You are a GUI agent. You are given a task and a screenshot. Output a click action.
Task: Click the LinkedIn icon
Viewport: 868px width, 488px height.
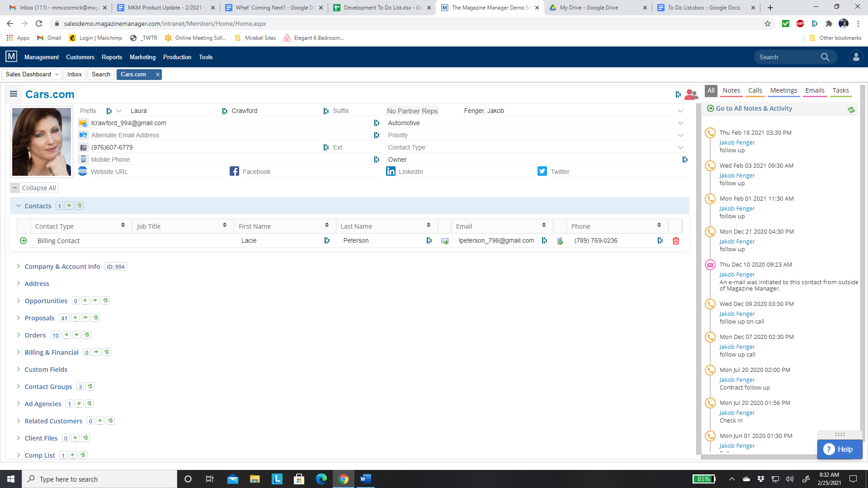click(x=391, y=171)
